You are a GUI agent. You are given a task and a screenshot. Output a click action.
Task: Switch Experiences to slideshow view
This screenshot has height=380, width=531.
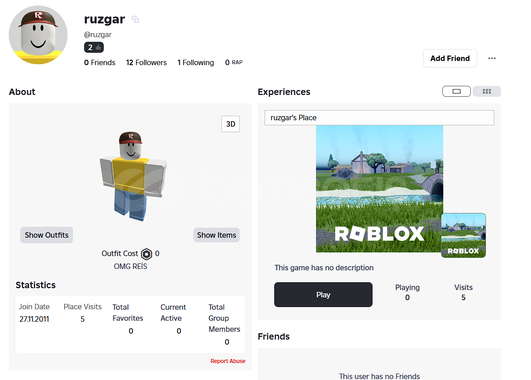pos(456,91)
